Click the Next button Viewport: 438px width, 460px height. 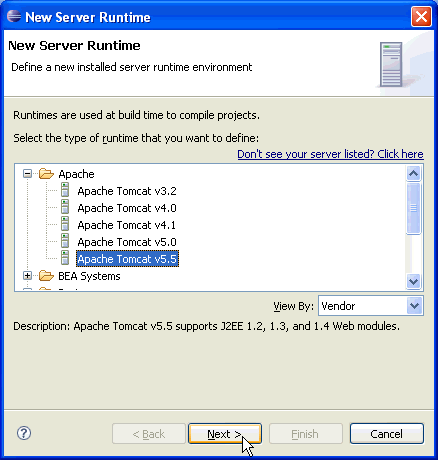tap(225, 434)
